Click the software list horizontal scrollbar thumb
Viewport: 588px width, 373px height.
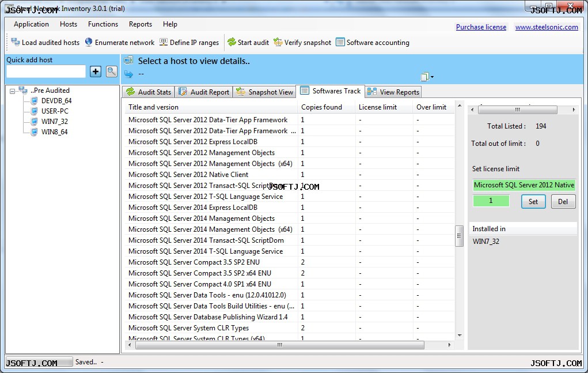pyautogui.click(x=280, y=345)
